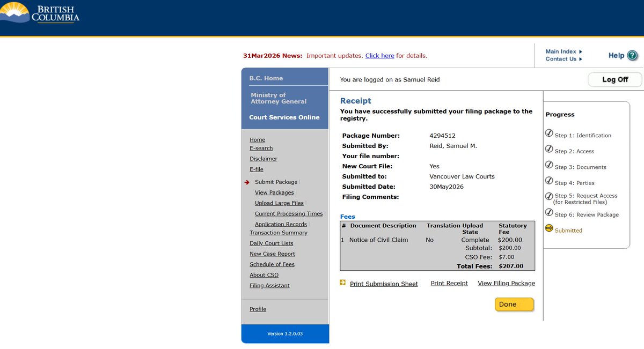644x349 pixels.
Task: Open the Main Index link
Action: (561, 51)
